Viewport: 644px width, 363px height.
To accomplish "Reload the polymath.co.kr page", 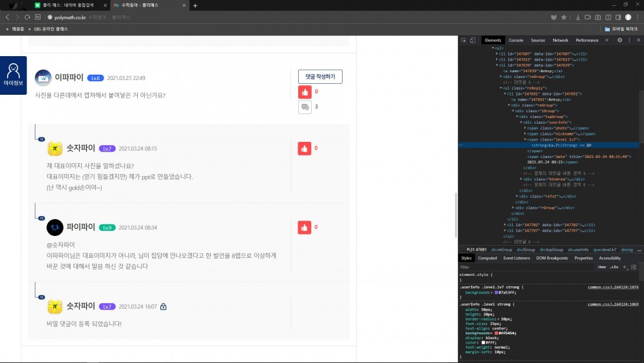I will pos(27,17).
